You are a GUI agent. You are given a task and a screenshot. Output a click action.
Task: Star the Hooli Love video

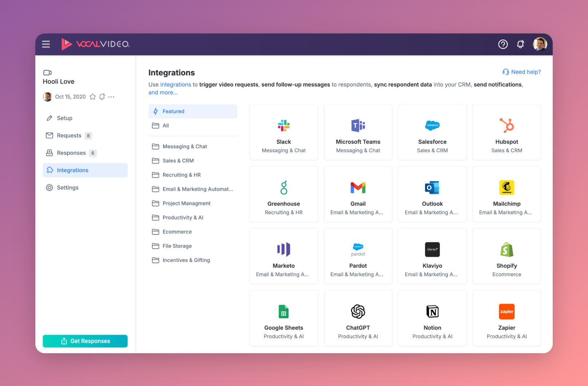coord(93,97)
